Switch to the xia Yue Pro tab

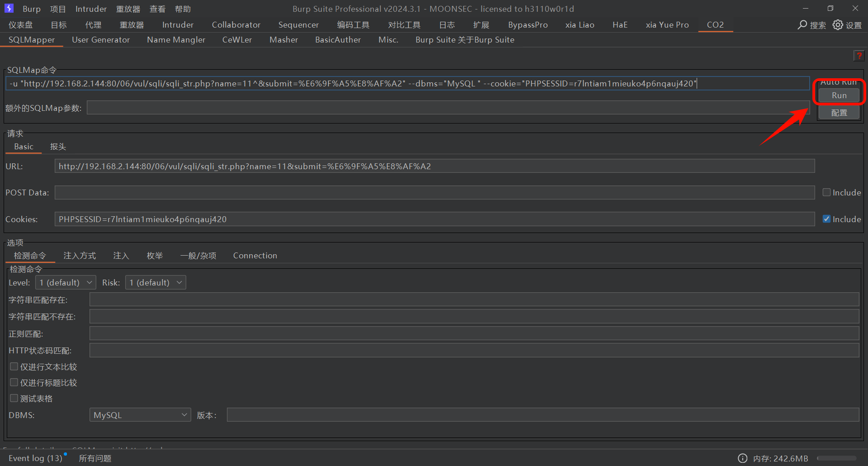coord(667,25)
